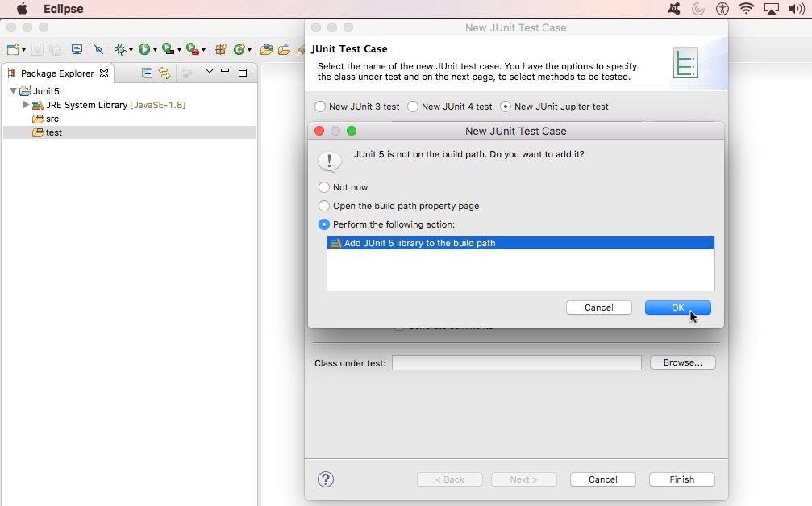The height and width of the screenshot is (506, 812).
Task: Click the New Java Package toolbar icon
Action: tap(221, 49)
